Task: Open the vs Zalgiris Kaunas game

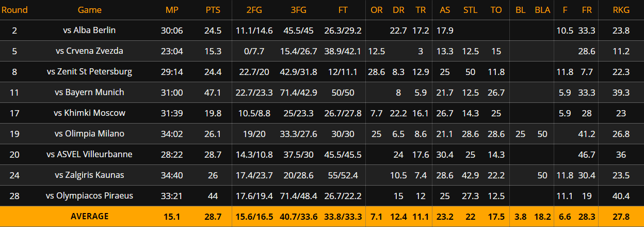Action: click(89, 175)
